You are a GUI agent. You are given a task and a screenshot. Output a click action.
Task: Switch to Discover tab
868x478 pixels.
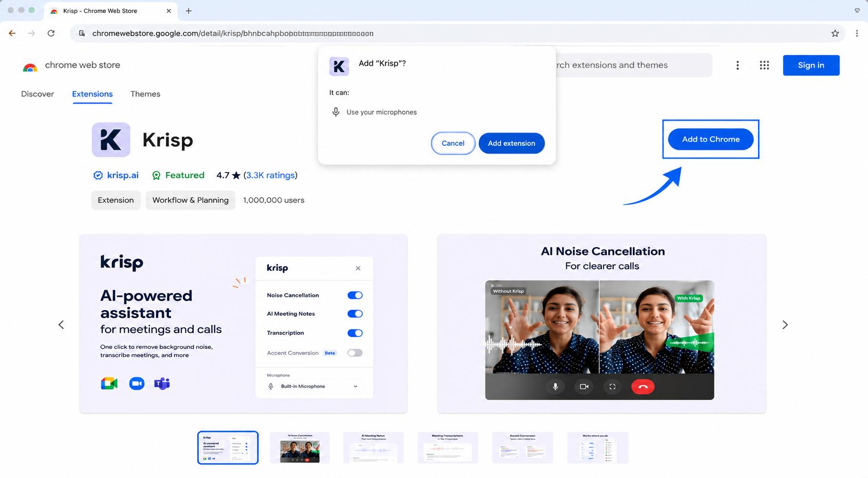[37, 94]
